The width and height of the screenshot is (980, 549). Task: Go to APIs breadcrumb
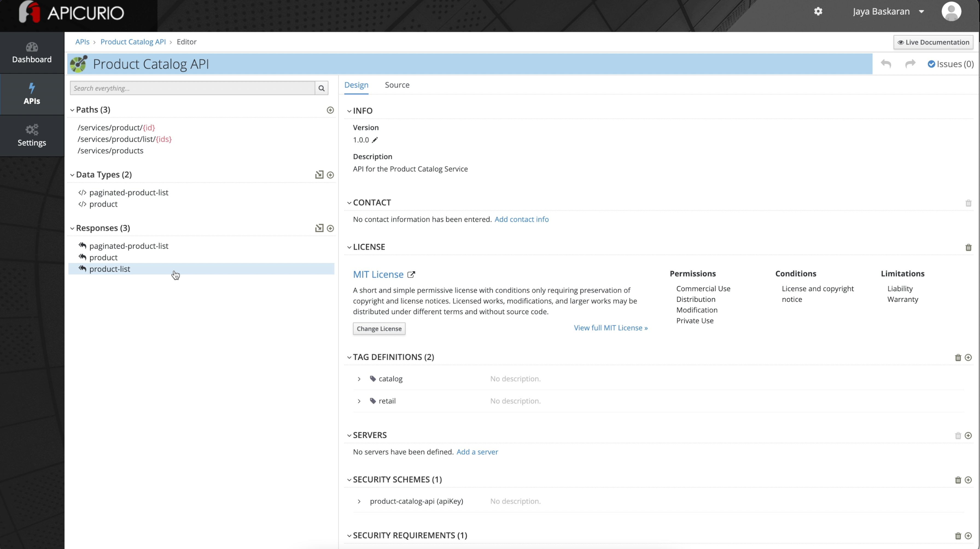82,42
